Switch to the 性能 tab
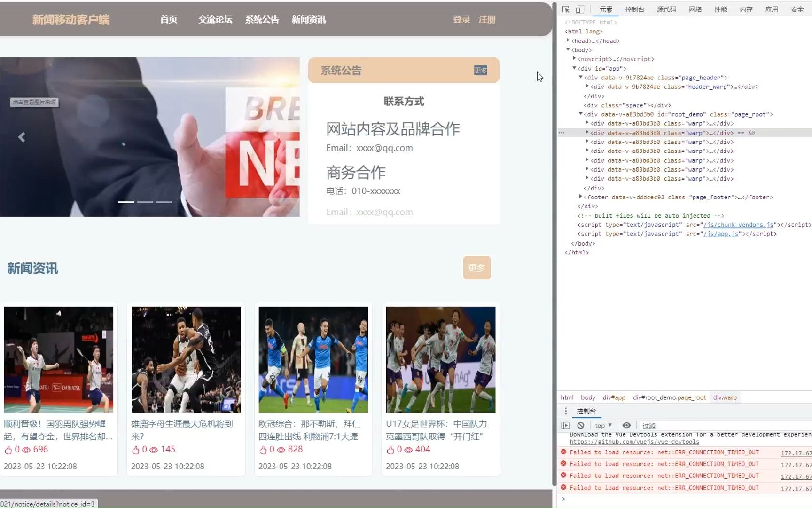Image resolution: width=812 pixels, height=508 pixels. (x=721, y=9)
